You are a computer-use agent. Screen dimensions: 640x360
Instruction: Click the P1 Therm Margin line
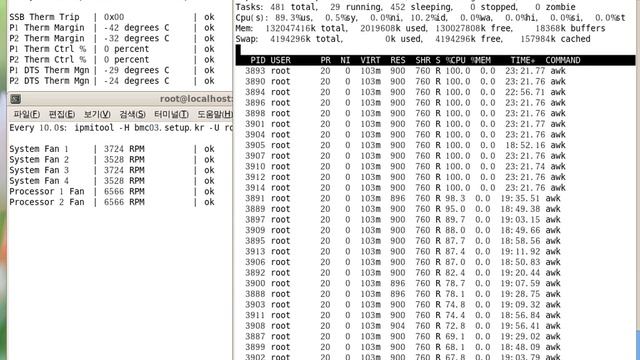point(112,28)
